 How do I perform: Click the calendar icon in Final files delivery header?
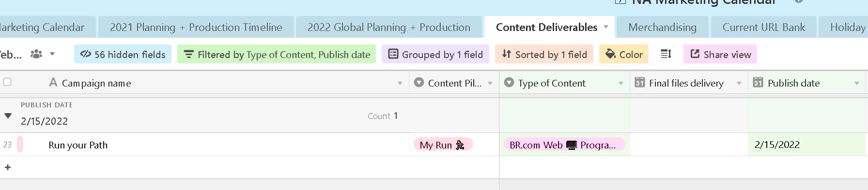pos(639,83)
